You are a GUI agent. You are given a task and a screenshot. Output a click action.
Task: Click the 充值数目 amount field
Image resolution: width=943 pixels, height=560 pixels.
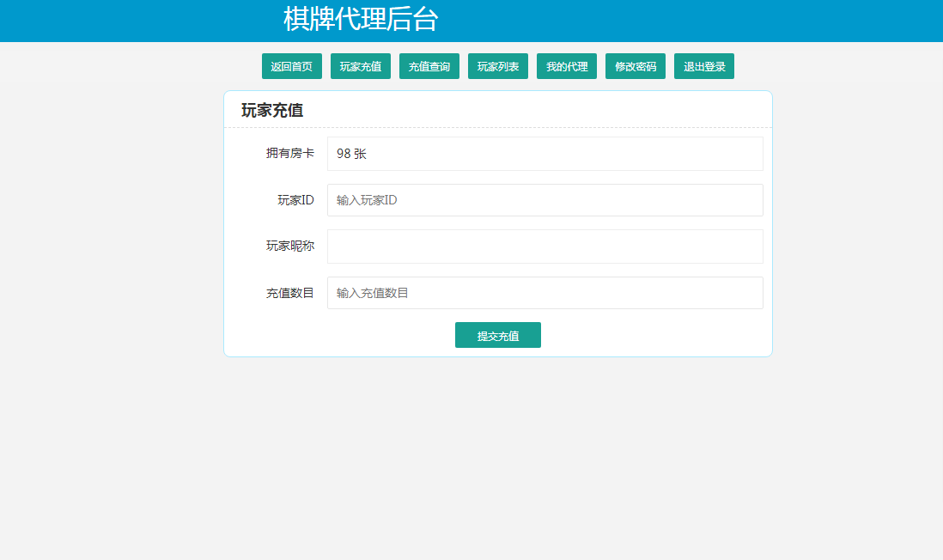pyautogui.click(x=545, y=292)
